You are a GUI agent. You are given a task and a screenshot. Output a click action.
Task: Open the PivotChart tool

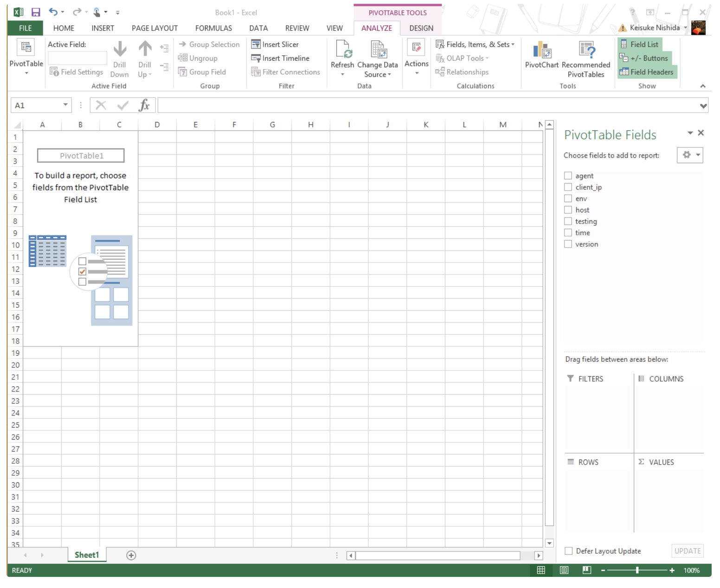click(x=541, y=50)
